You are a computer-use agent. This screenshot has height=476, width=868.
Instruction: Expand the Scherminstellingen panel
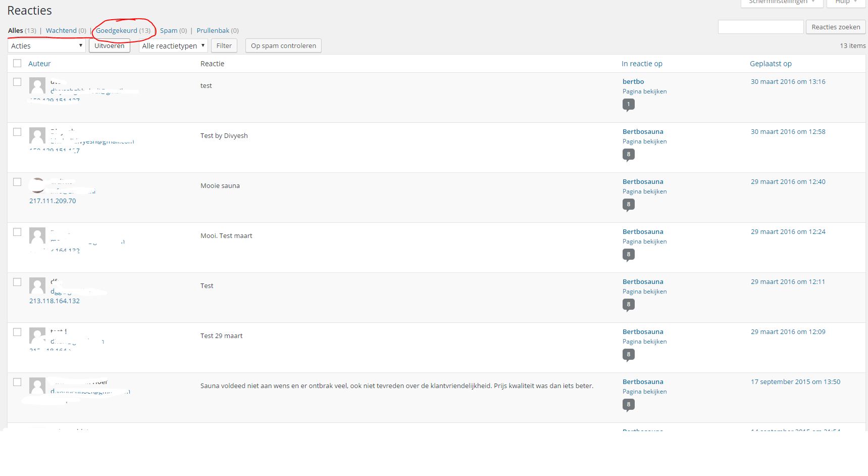[782, 3]
